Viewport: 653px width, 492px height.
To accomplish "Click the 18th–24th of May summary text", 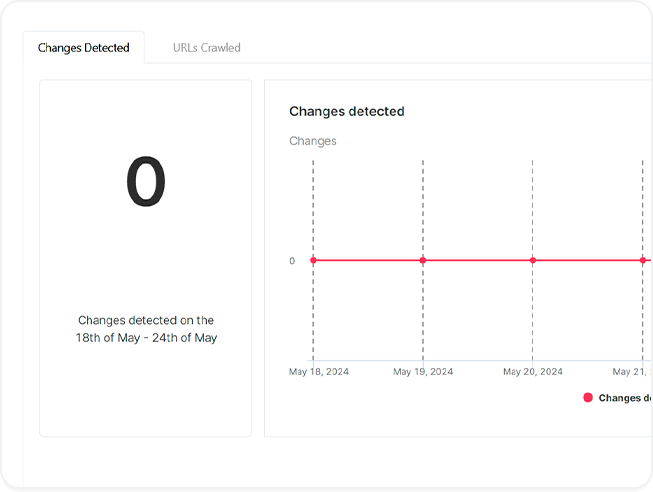I will point(146,329).
